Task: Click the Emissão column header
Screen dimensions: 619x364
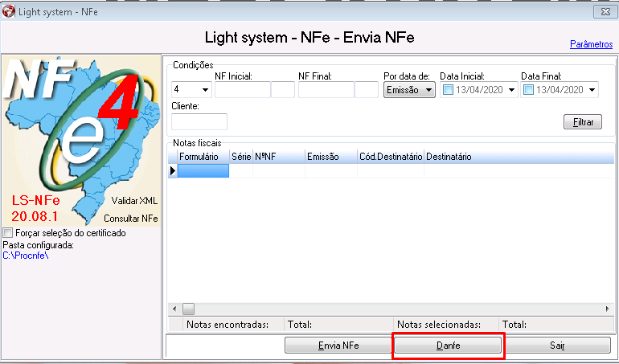Action: 331,157
